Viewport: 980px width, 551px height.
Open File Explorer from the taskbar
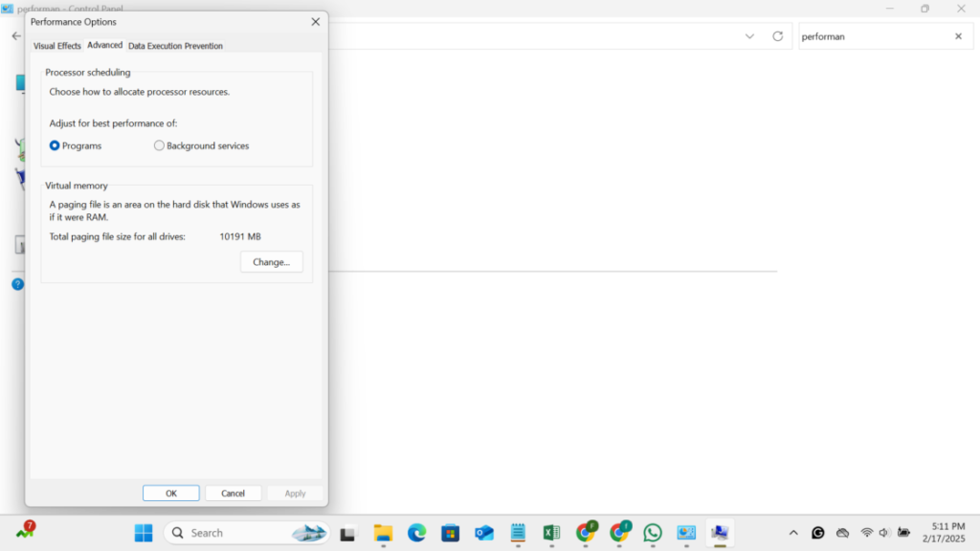383,533
